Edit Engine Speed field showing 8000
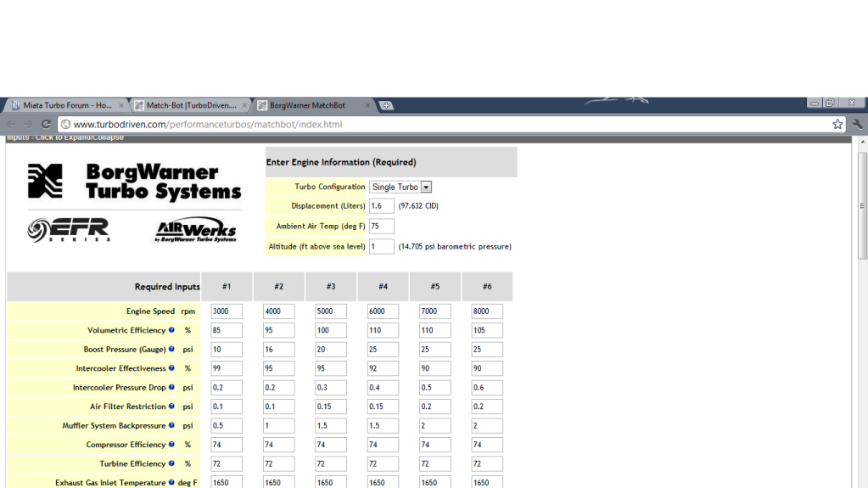The width and height of the screenshot is (868, 488). tap(486, 311)
